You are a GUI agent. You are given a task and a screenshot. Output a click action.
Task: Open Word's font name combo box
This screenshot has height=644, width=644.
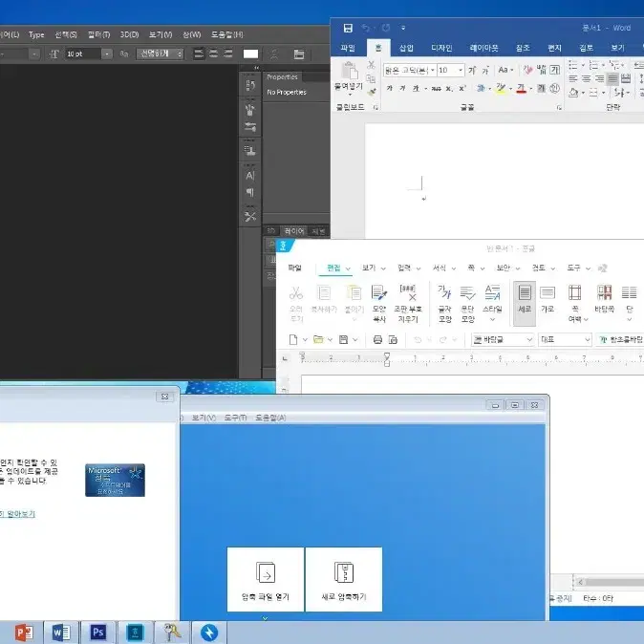[x=409, y=71]
